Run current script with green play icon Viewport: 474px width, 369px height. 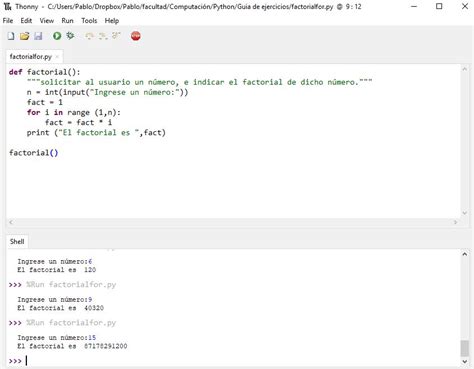point(57,36)
